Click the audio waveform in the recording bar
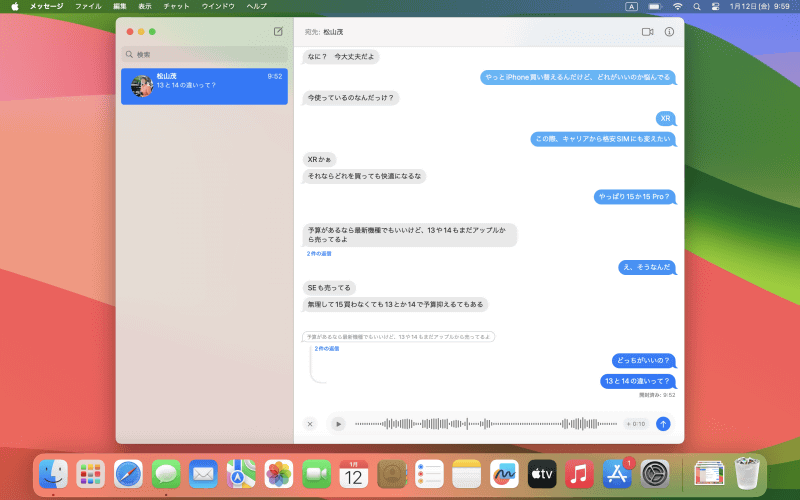This screenshot has height=500, width=800. pyautogui.click(x=486, y=424)
